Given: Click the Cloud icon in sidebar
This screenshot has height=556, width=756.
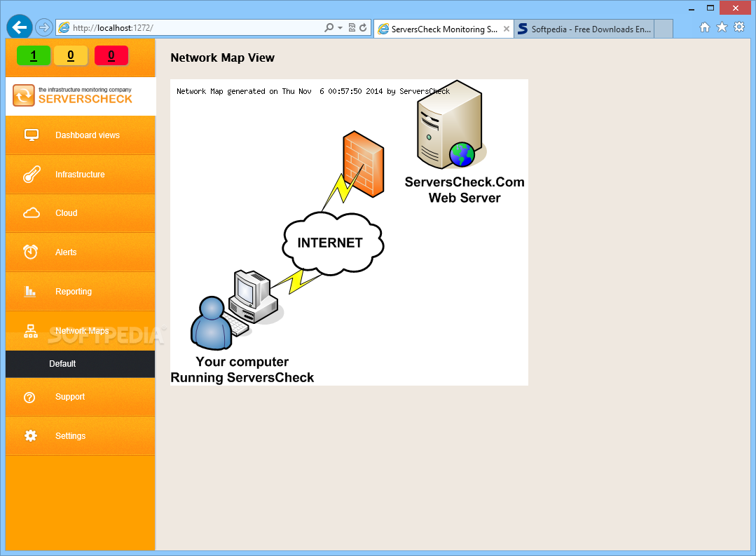Looking at the screenshot, I should coord(32,213).
